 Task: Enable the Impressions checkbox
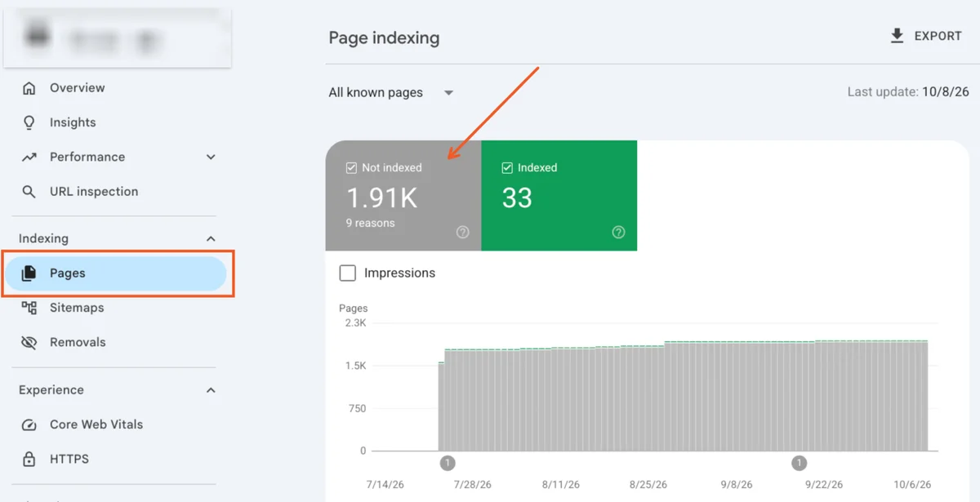coord(348,273)
